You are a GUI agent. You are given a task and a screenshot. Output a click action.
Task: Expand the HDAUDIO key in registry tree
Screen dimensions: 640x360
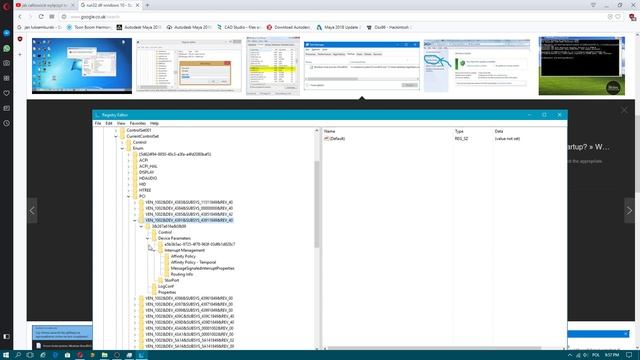click(129, 178)
